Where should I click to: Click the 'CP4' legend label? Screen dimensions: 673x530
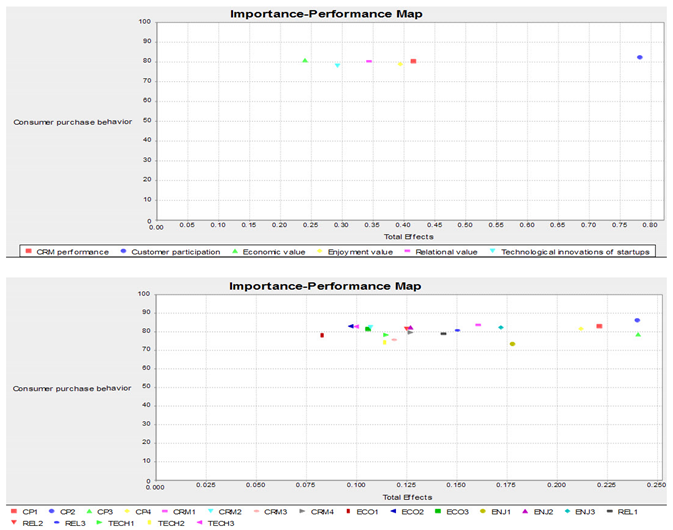[x=143, y=512]
